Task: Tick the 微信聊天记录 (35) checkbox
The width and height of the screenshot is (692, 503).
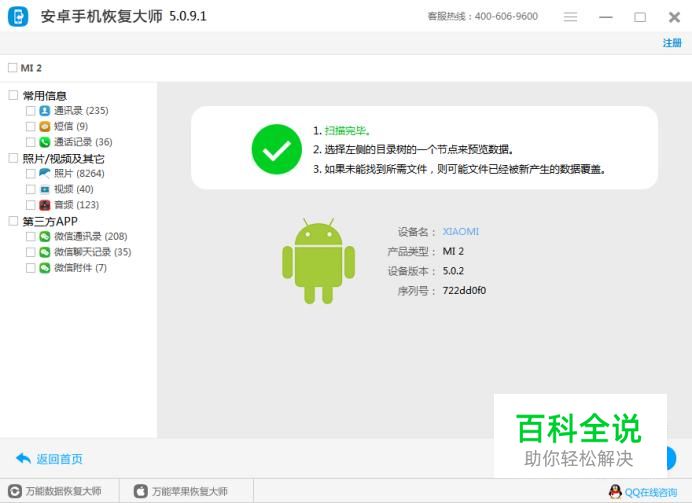Action: [x=30, y=252]
